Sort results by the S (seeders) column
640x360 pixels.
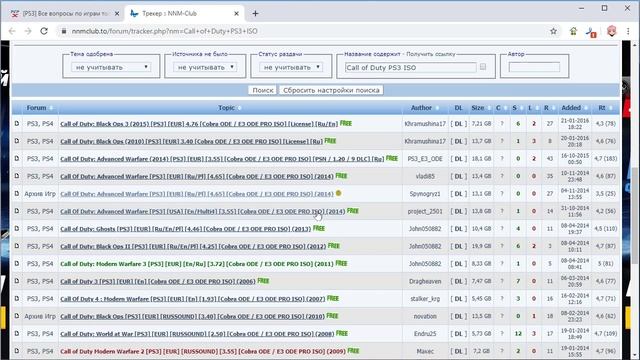pos(514,108)
